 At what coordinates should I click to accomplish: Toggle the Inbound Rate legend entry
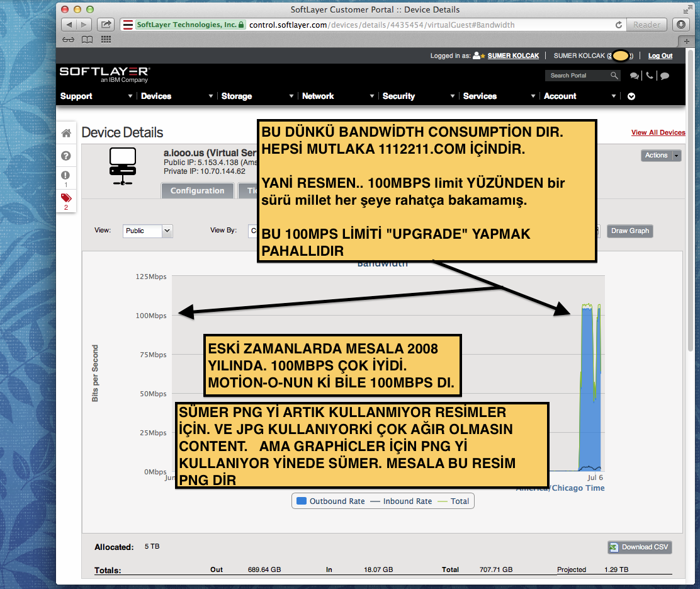[x=401, y=501]
